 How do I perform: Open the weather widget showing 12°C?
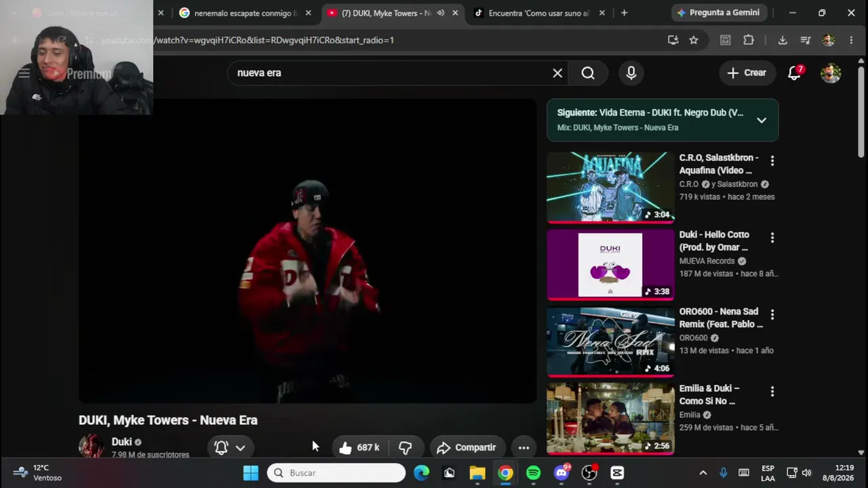(x=38, y=472)
